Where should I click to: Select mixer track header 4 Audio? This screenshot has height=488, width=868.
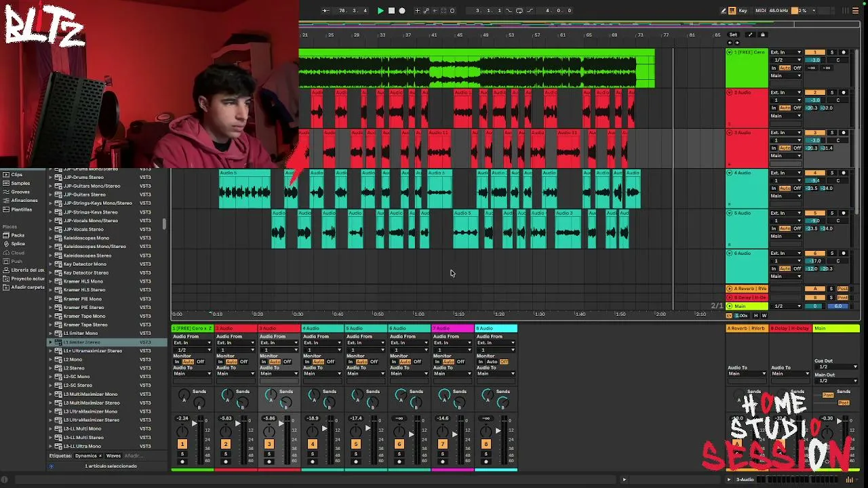click(x=323, y=329)
